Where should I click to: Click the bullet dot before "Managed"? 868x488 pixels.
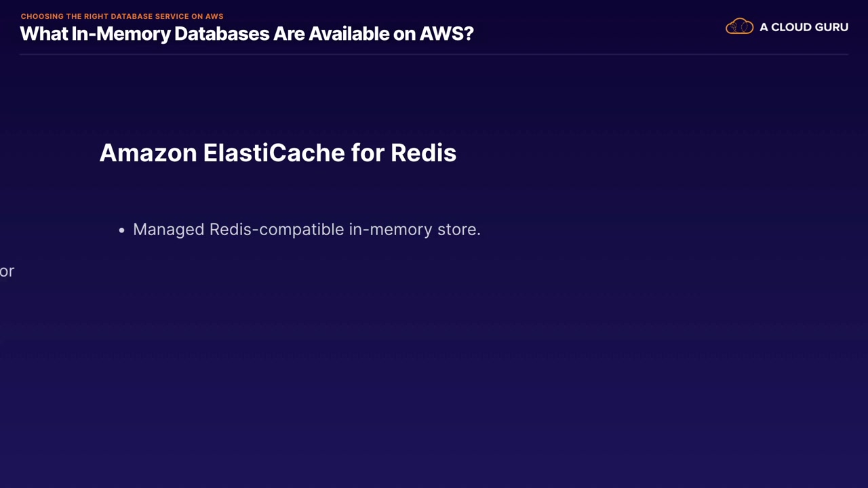(122, 230)
